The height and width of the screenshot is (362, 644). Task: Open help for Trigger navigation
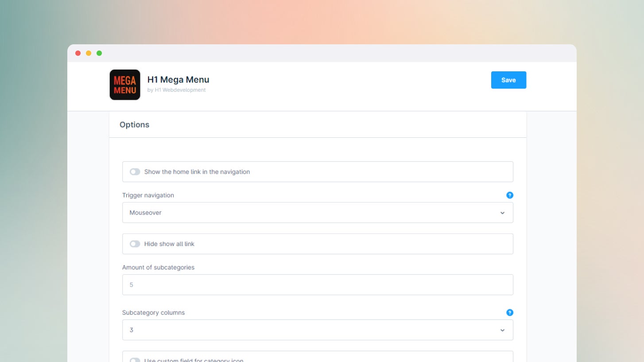509,195
